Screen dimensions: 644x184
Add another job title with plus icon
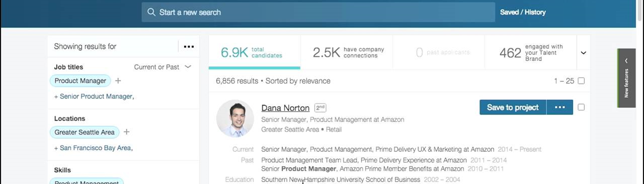point(118,81)
